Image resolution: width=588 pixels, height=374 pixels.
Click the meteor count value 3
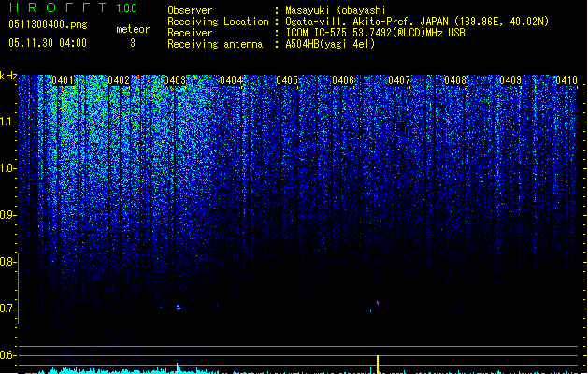[133, 43]
